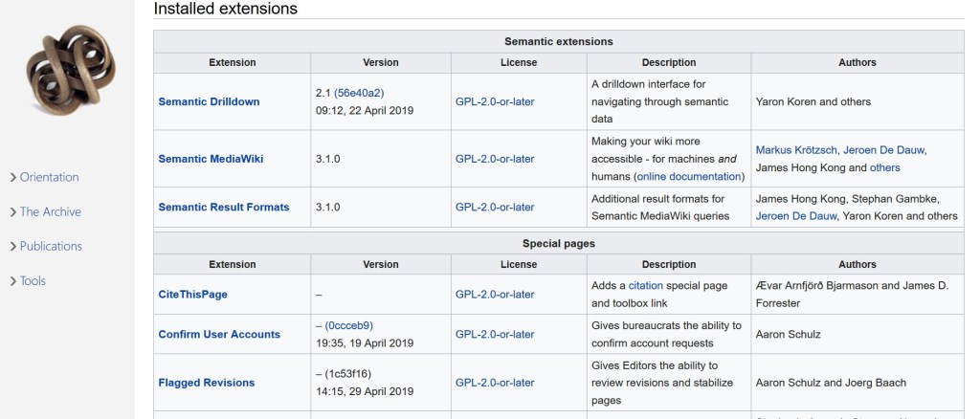The image size is (980, 419).
Task: Open the CiteThisPage extension link
Action: pyautogui.click(x=192, y=295)
